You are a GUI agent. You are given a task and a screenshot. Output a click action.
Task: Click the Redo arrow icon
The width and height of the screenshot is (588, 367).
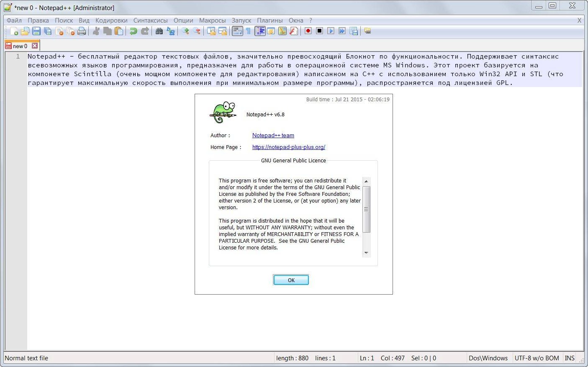coord(145,31)
